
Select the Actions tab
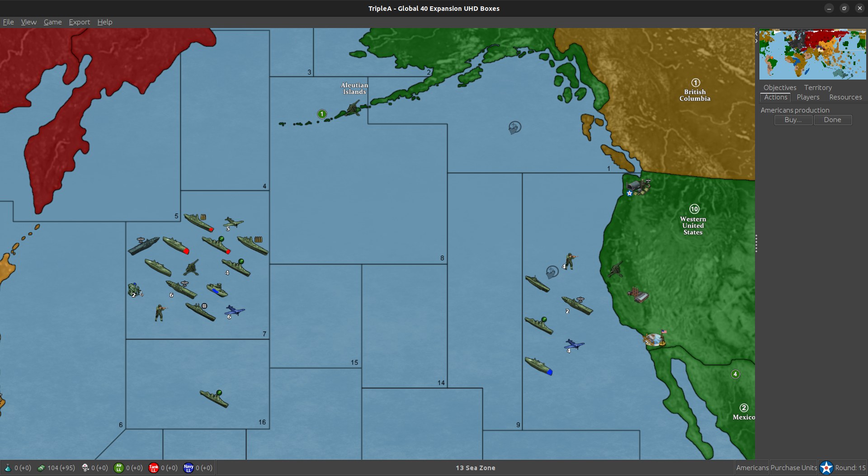click(x=776, y=97)
